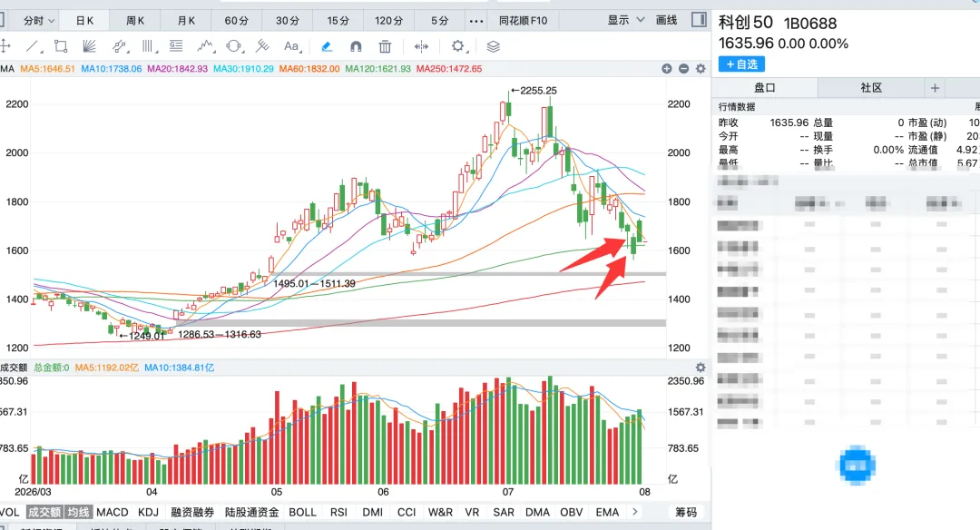
Task: Toggle the VOL indicator
Action: (9, 512)
